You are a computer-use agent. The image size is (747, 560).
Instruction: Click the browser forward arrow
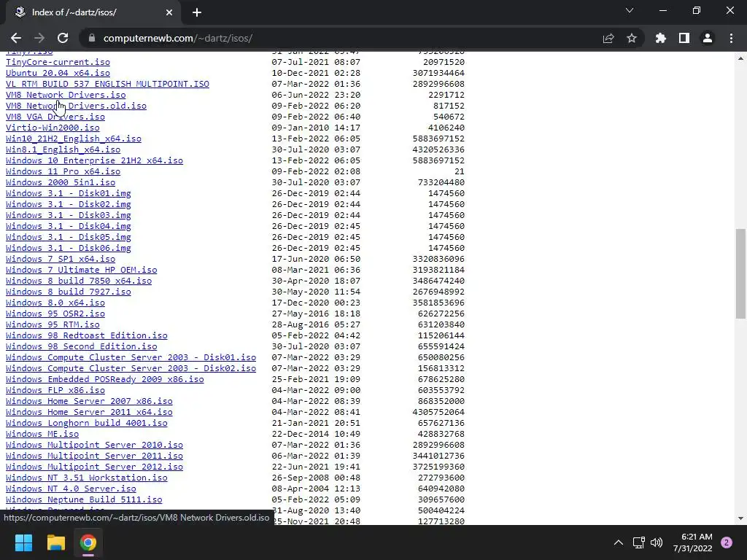click(x=39, y=38)
